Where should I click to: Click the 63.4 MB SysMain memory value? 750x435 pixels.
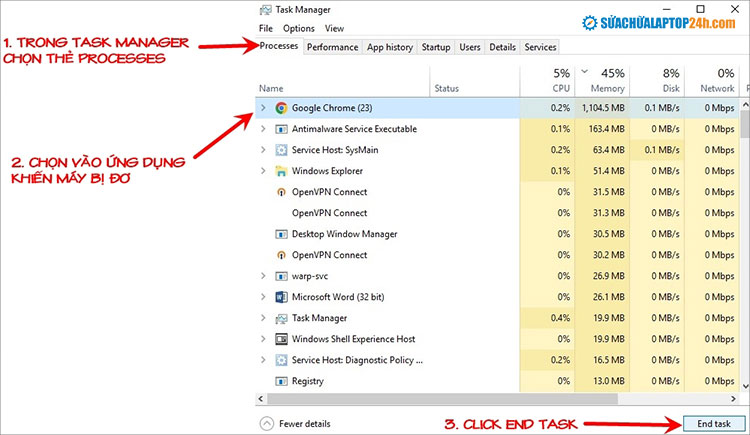click(609, 150)
